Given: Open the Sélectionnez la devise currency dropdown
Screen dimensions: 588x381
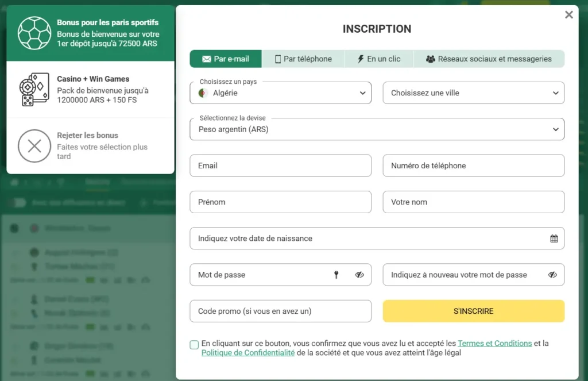Looking at the screenshot, I should 377,129.
